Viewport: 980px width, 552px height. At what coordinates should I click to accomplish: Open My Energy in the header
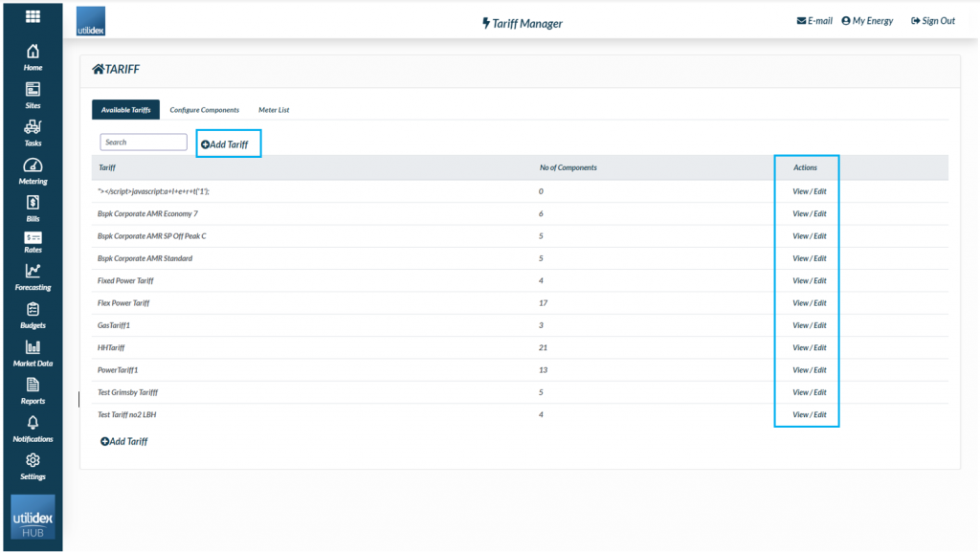click(x=867, y=21)
